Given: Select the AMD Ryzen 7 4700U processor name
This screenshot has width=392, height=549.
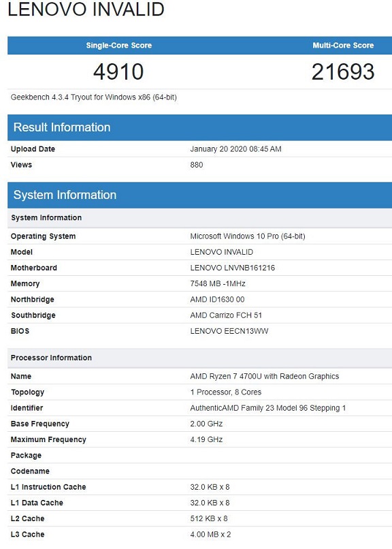Looking at the screenshot, I should pos(265,377).
